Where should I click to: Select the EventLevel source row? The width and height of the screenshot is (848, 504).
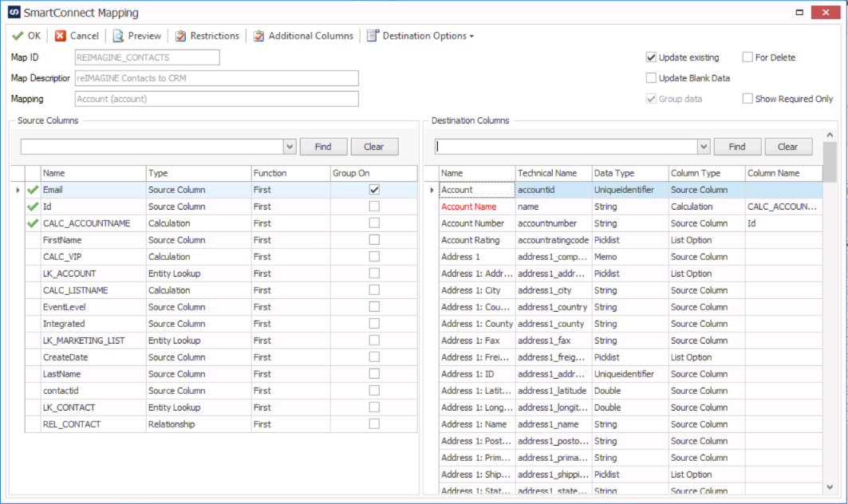point(221,307)
